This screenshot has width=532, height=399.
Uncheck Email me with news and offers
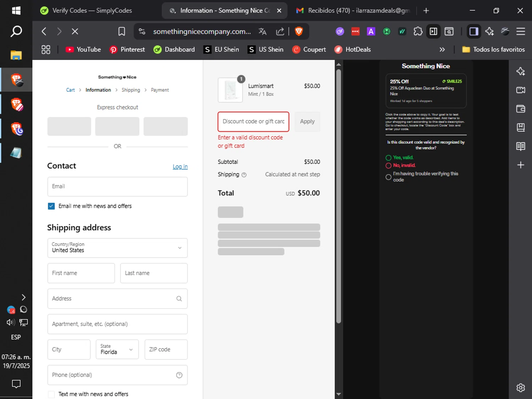(51, 206)
